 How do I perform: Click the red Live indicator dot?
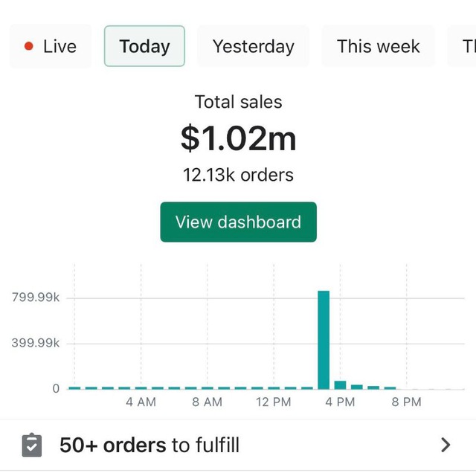tap(29, 46)
